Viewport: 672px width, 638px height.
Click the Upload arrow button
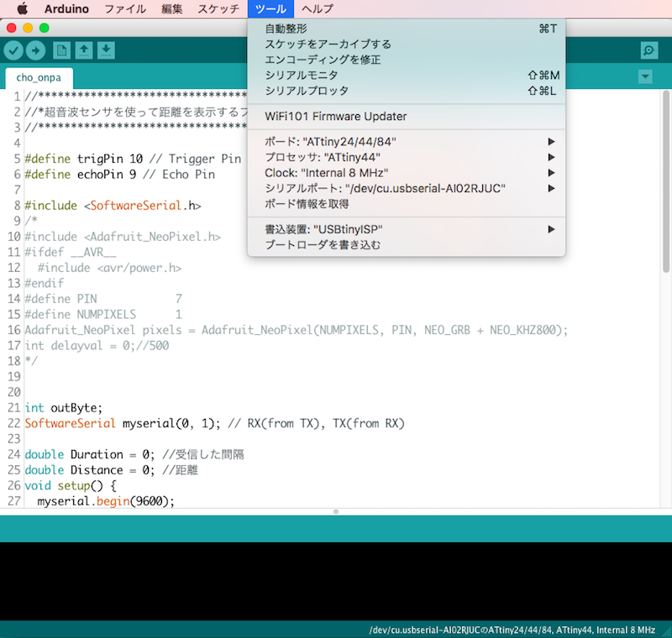click(35, 50)
